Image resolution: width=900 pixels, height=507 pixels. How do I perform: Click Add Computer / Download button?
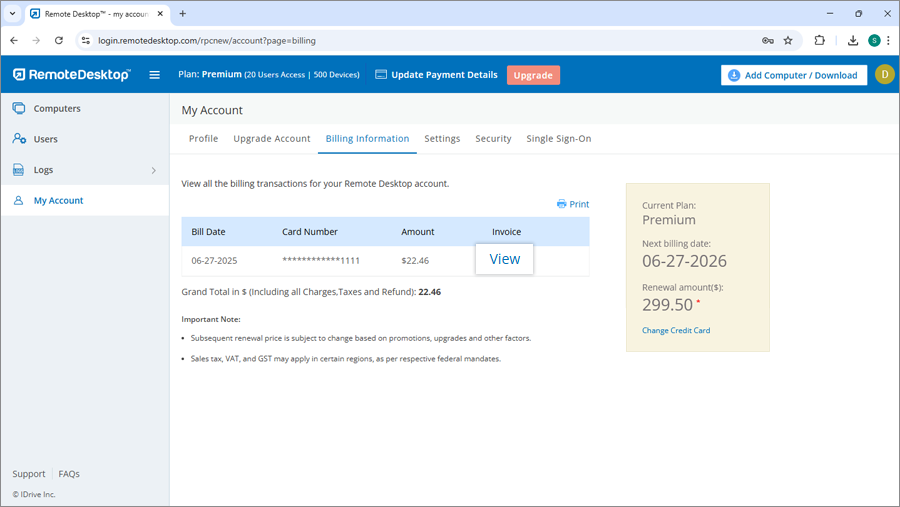click(x=794, y=75)
